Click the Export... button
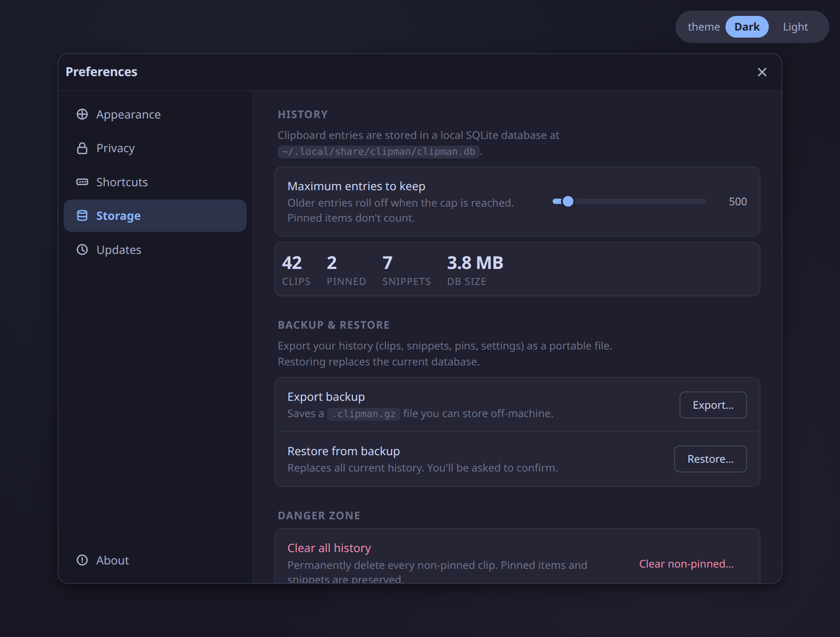 (x=713, y=405)
